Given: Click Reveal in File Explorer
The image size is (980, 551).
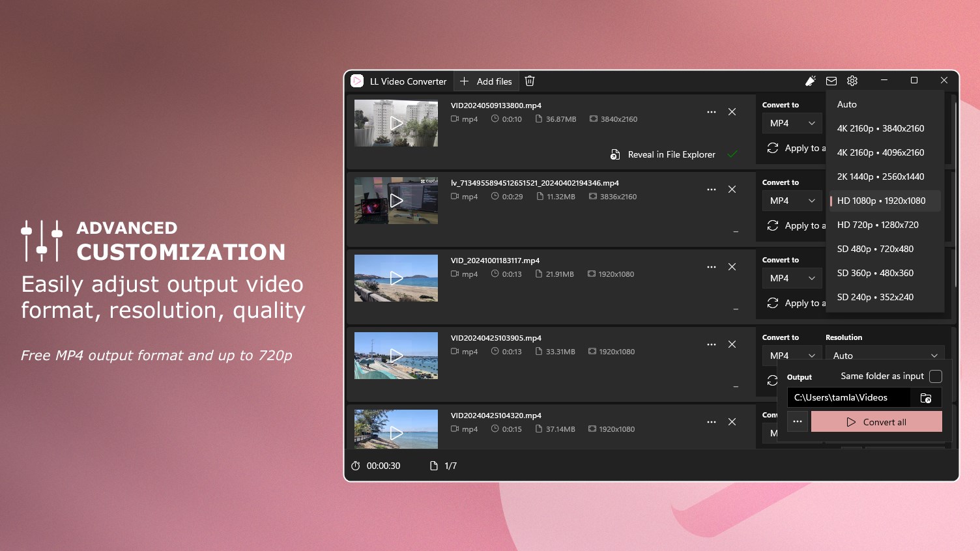Looking at the screenshot, I should (x=663, y=154).
